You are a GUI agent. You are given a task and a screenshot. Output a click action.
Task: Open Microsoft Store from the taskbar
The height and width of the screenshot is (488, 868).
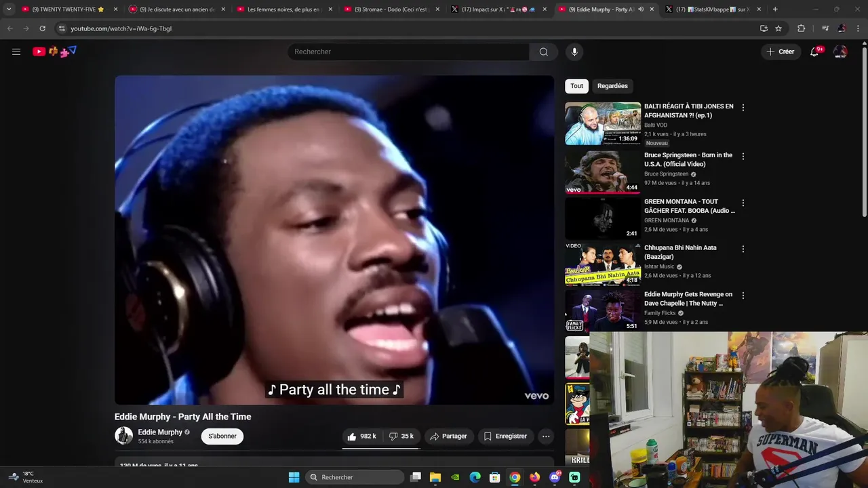[x=495, y=477]
